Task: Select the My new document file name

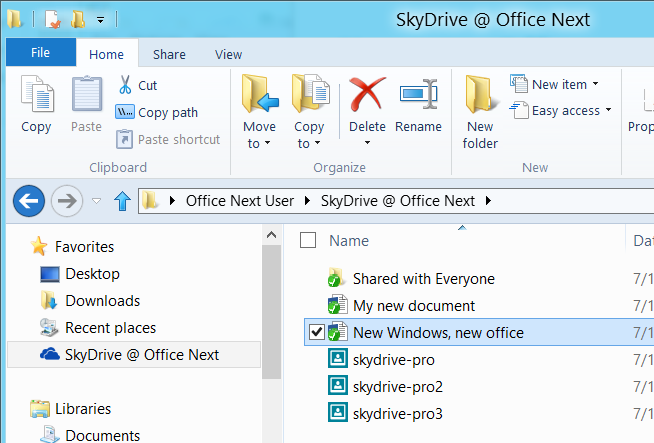Action: [x=414, y=306]
